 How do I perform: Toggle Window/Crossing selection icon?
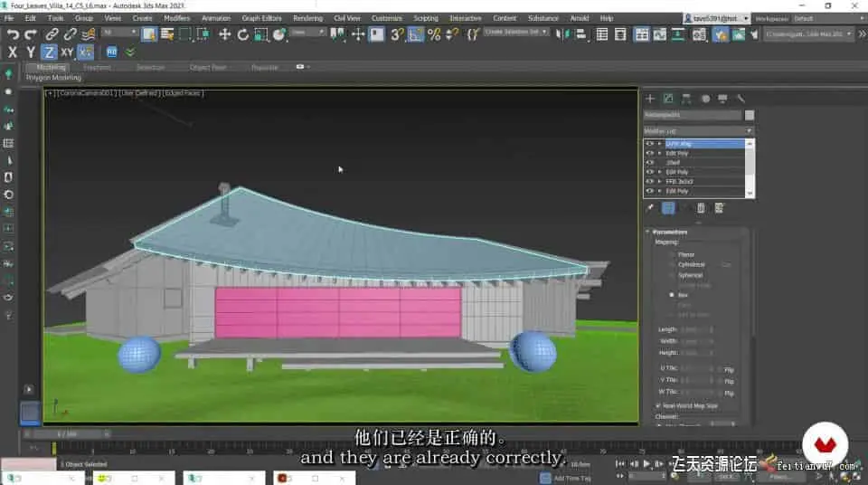pyautogui.click(x=203, y=34)
